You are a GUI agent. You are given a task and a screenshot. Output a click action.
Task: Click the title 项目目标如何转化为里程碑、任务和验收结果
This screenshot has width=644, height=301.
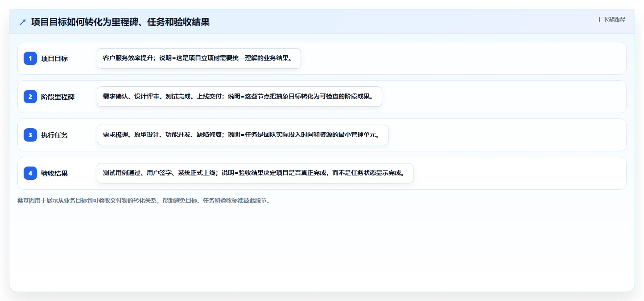(120, 22)
